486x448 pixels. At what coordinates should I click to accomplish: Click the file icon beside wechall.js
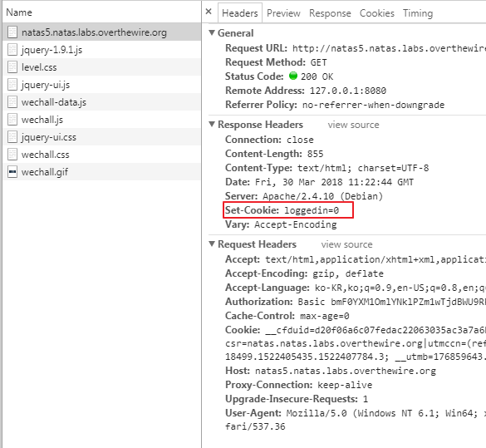coord(12,120)
